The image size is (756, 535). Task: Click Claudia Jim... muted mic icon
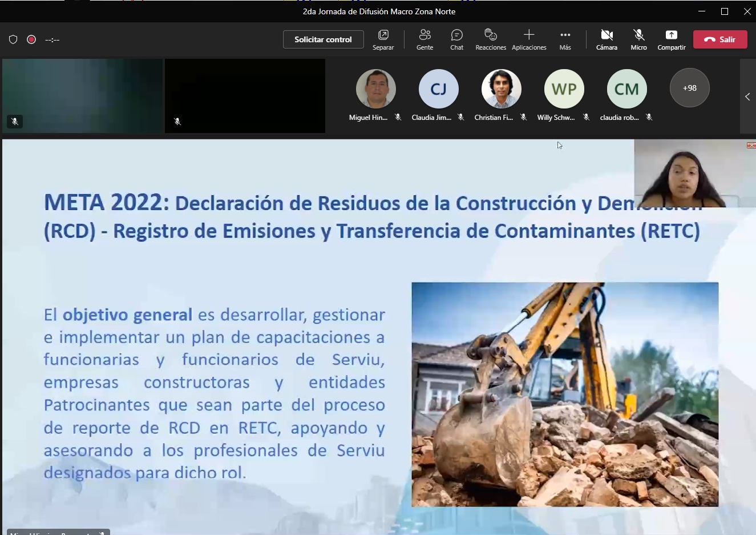[461, 117]
